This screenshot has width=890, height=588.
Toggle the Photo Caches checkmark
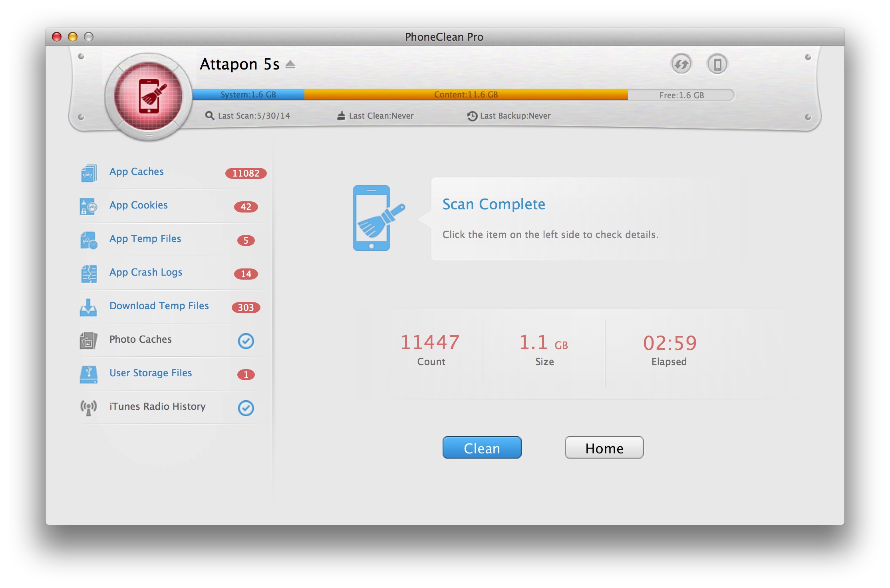coord(246,341)
